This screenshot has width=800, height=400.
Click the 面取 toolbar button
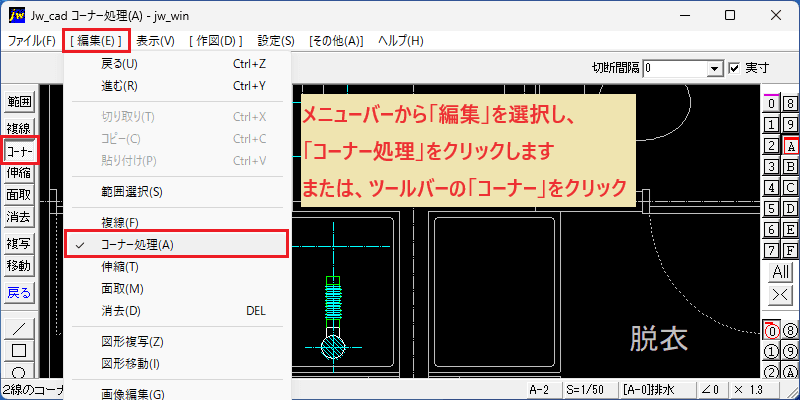19,195
